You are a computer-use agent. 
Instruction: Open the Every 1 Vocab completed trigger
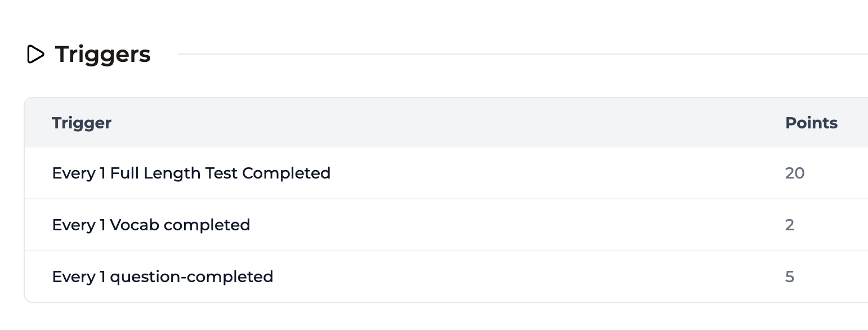[151, 225]
